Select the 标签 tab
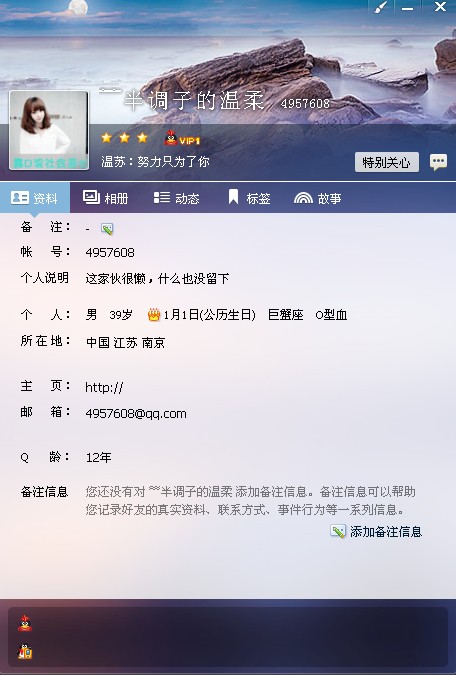The width and height of the screenshot is (456, 675). (249, 198)
